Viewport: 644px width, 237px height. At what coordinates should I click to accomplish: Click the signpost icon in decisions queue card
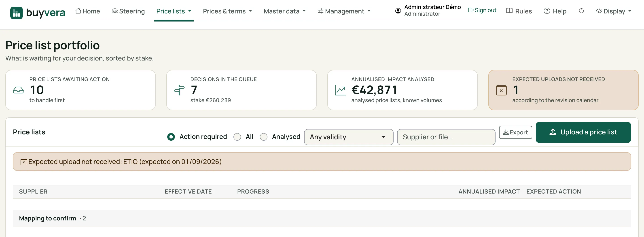pyautogui.click(x=179, y=90)
